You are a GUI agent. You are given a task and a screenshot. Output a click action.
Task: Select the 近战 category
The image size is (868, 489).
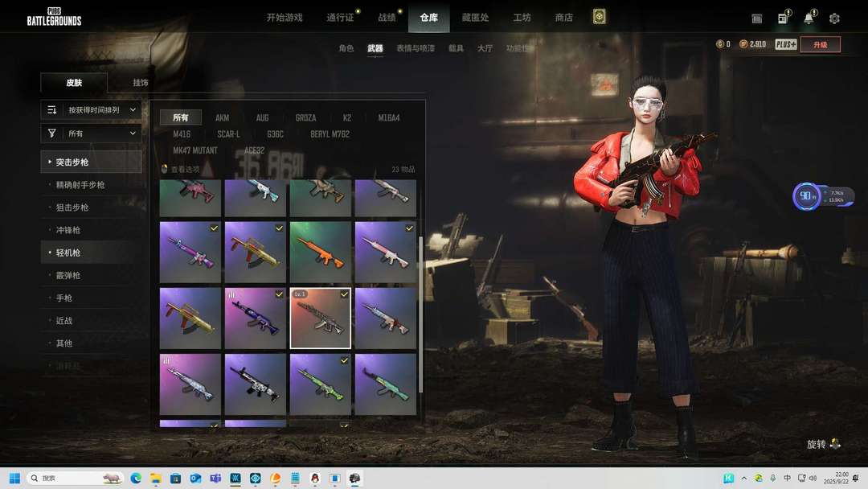64,321
